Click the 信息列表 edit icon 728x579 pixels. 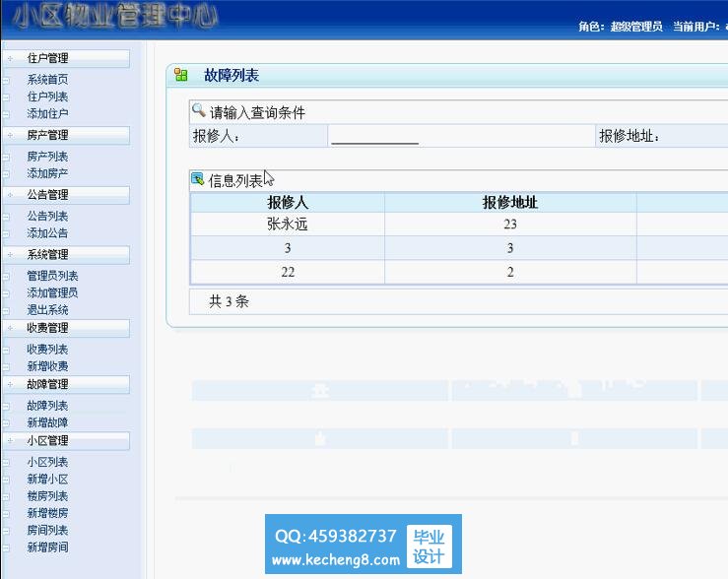[x=197, y=178]
